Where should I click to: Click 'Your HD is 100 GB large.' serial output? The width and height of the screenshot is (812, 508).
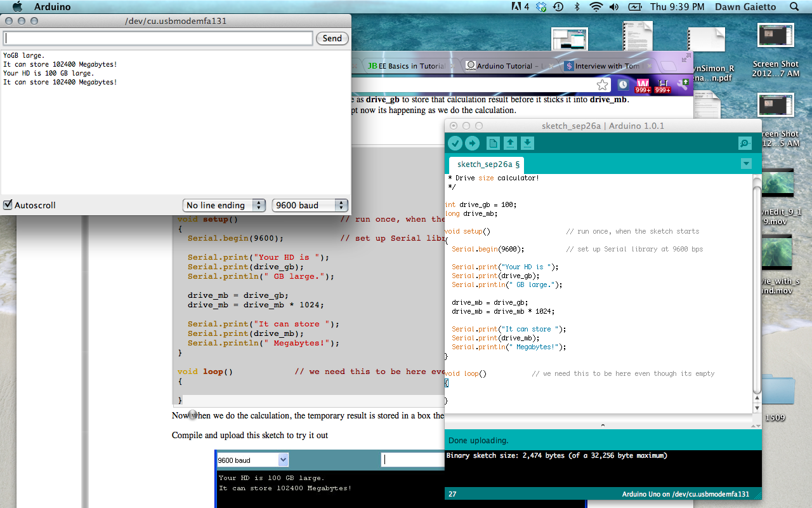point(48,73)
